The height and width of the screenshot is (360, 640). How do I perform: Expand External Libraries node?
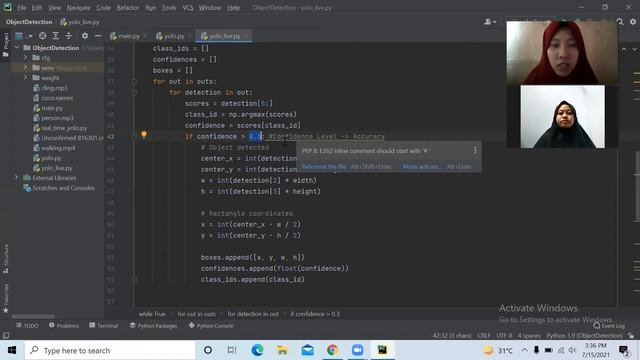16,178
